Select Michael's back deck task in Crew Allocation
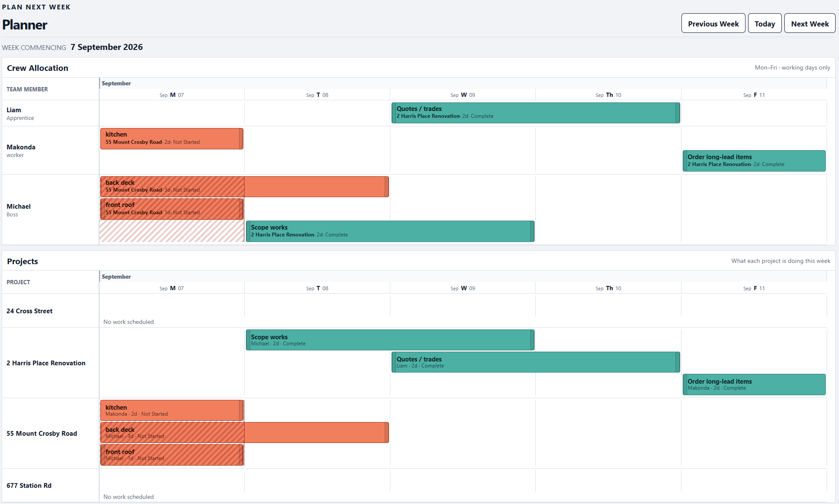Viewport: 839px width, 504px height. coord(244,186)
